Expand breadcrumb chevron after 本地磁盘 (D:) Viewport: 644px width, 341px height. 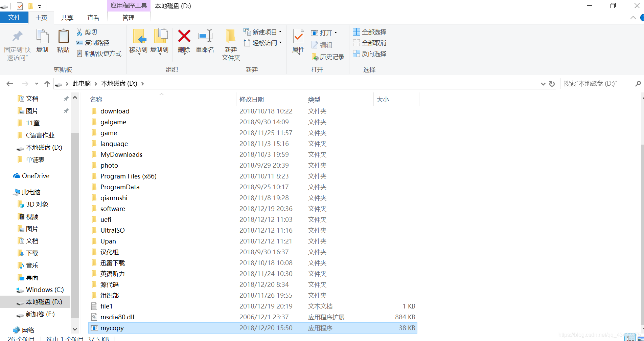click(142, 84)
